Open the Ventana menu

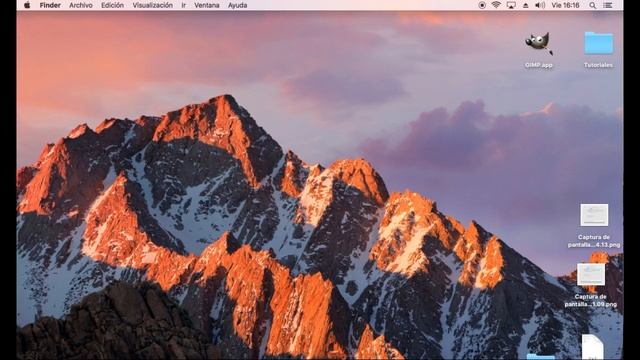click(x=207, y=5)
